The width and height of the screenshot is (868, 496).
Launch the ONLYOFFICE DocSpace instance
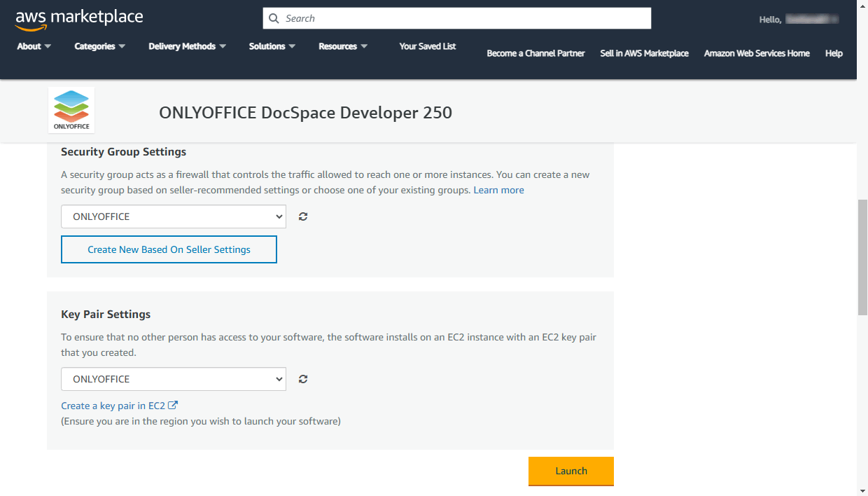click(570, 471)
